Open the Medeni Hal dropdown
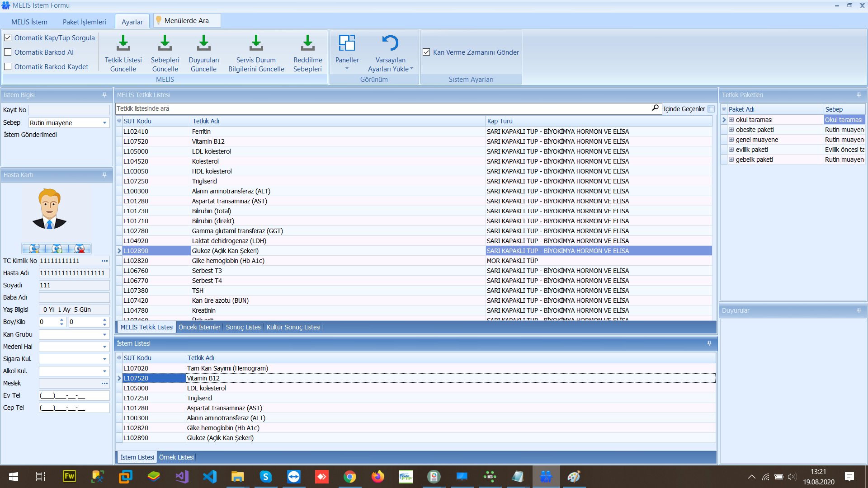Screen dimensions: 868x488 [105, 347]
